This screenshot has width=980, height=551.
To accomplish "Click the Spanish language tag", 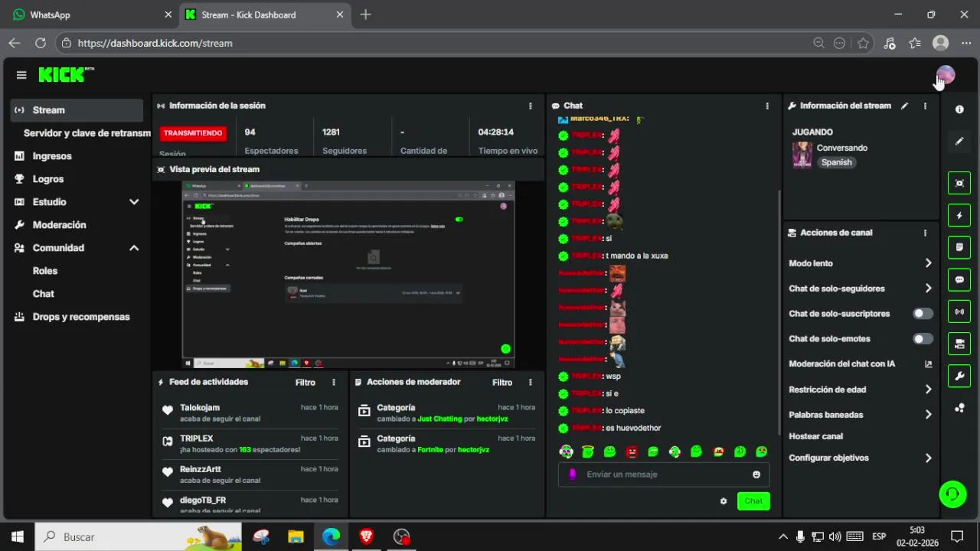I will 836,162.
